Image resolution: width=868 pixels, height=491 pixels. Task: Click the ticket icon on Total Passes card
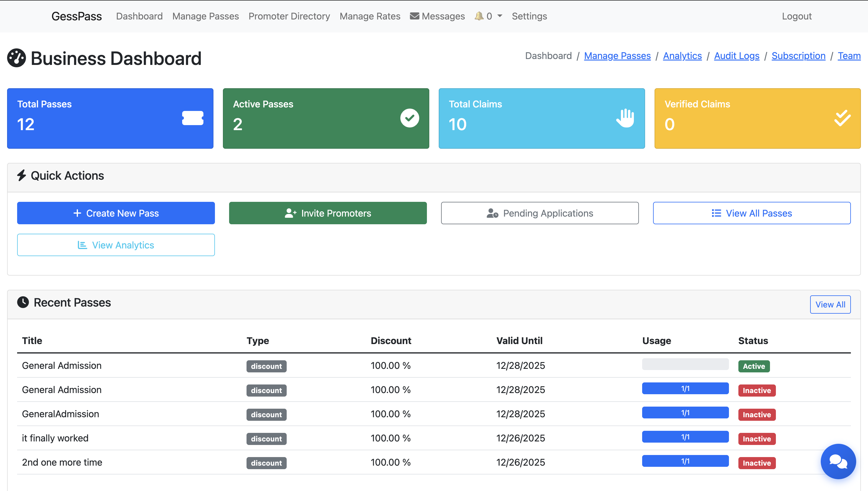point(192,118)
